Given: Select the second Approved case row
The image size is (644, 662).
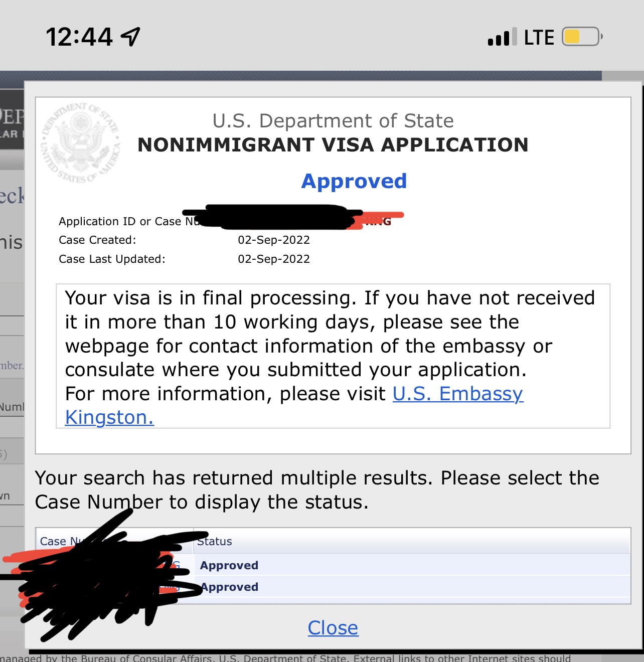Looking at the screenshot, I should 333,587.
